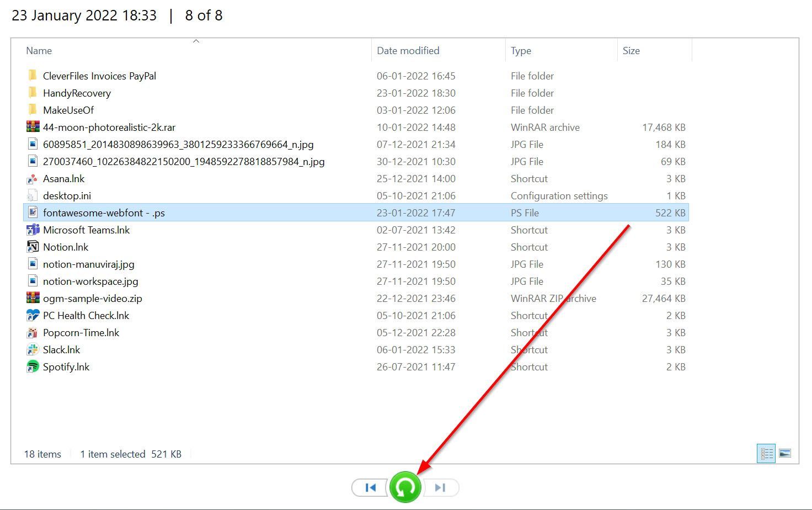This screenshot has height=510, width=812.
Task: Sort by the Date modified column header
Action: (408, 51)
